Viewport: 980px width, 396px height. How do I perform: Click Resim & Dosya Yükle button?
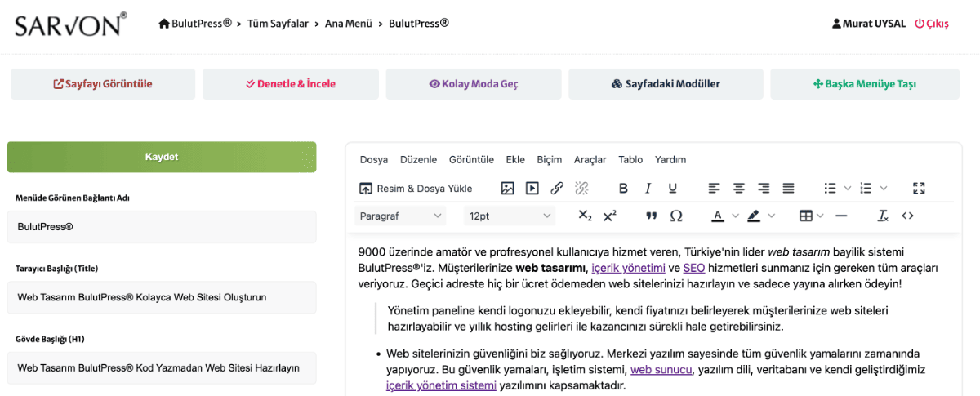416,189
